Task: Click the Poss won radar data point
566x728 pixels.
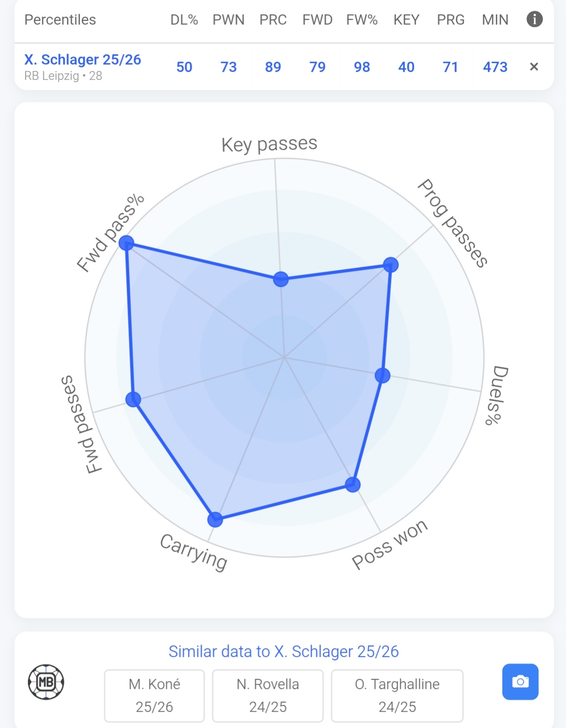Action: [353, 485]
